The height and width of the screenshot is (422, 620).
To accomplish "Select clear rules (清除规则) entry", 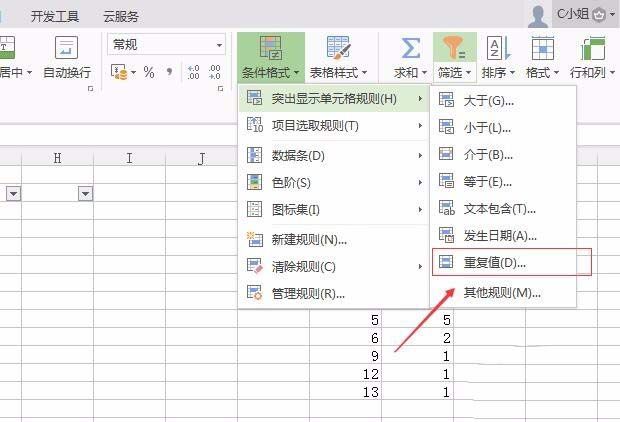I will [303, 266].
